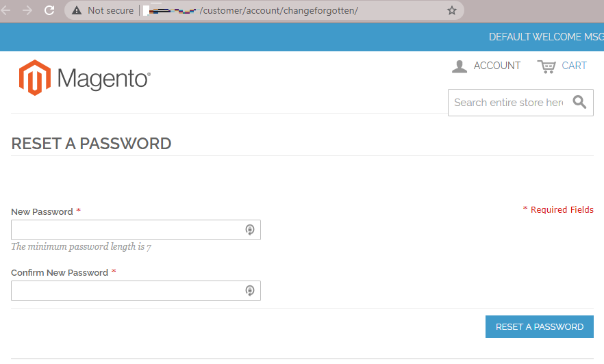604x364 pixels.
Task: Click the Not secure label
Action: (x=110, y=10)
